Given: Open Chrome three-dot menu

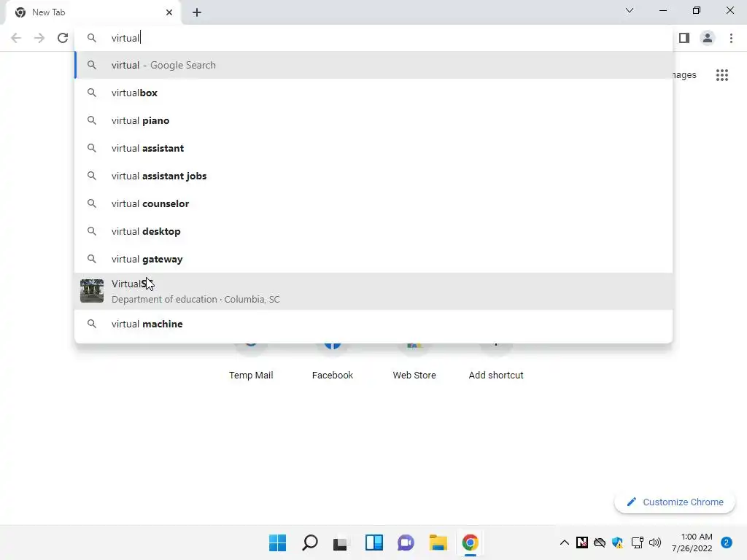Looking at the screenshot, I should pyautogui.click(x=731, y=38).
